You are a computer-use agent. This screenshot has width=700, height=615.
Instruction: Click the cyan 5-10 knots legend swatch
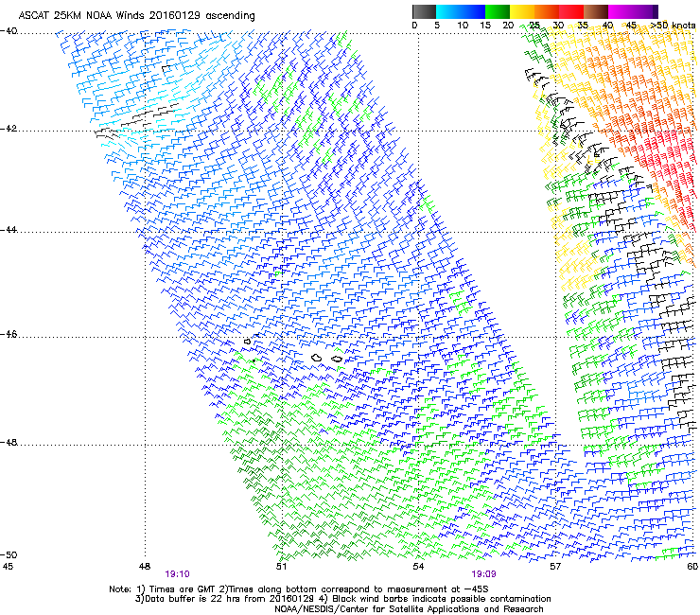(x=448, y=11)
